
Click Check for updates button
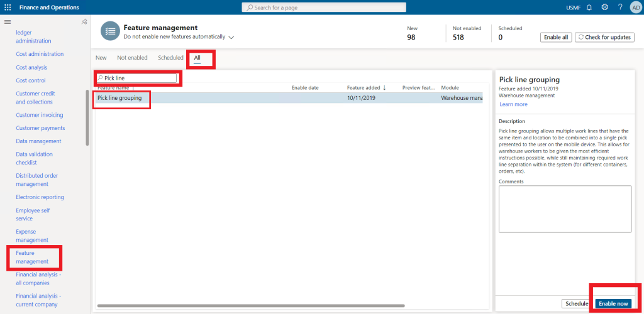[x=604, y=37]
